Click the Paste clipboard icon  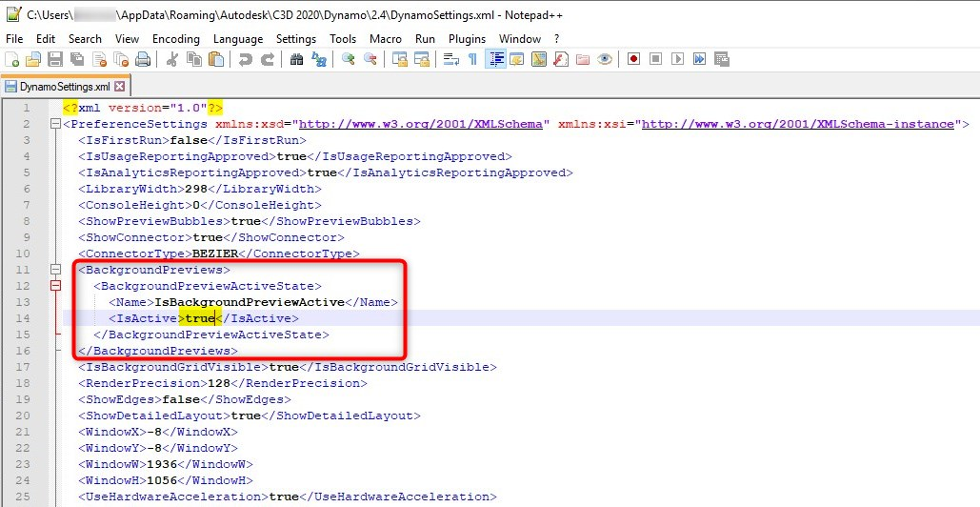216,59
